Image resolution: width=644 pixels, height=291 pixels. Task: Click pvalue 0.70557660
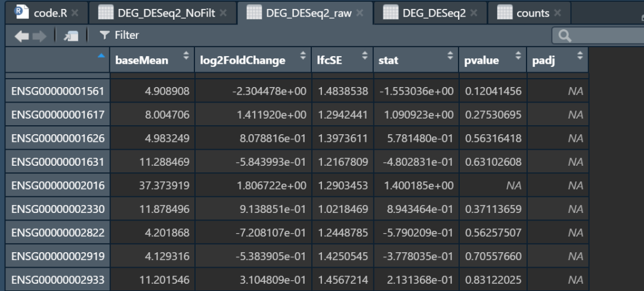coord(493,256)
